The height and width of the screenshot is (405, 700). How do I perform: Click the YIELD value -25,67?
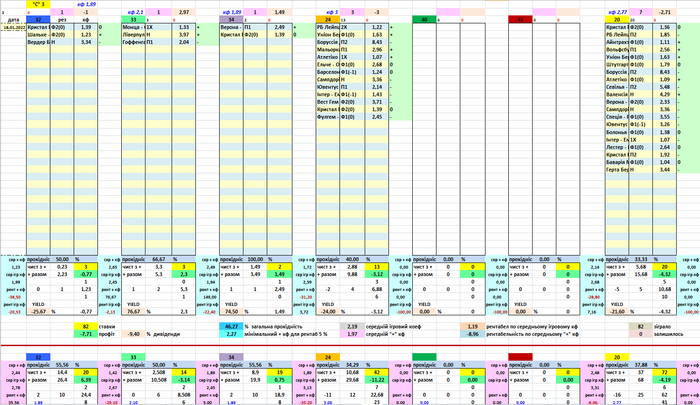(38, 312)
